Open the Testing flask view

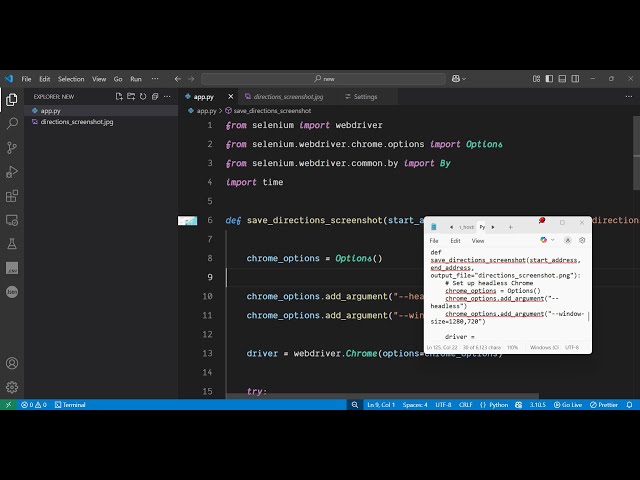[x=12, y=244]
